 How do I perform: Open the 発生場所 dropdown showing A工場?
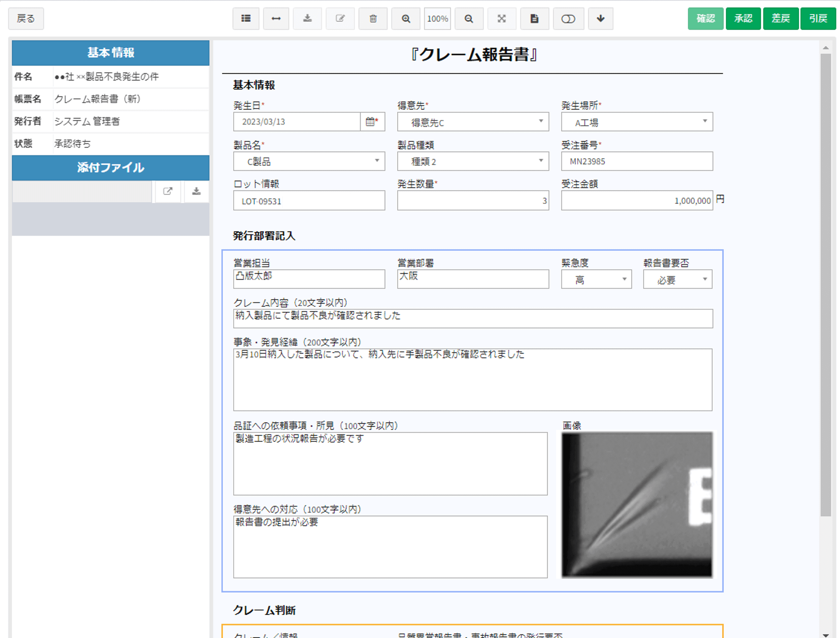[637, 122]
